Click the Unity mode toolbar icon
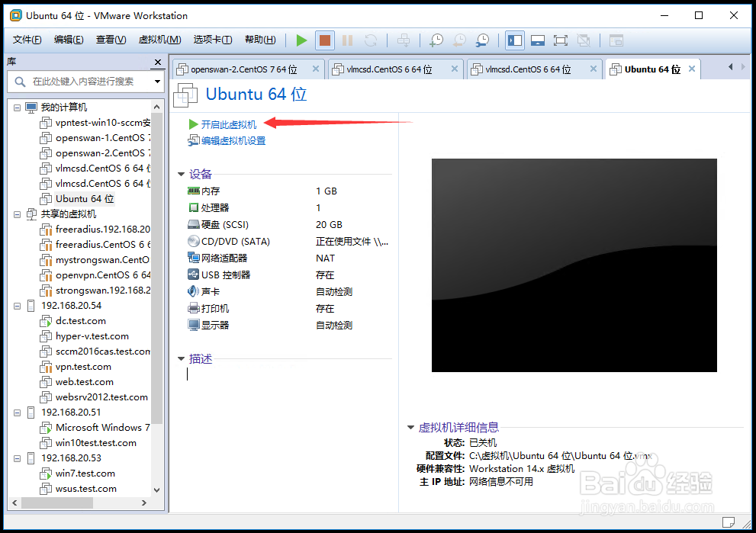This screenshot has height=533, width=756. [x=584, y=40]
